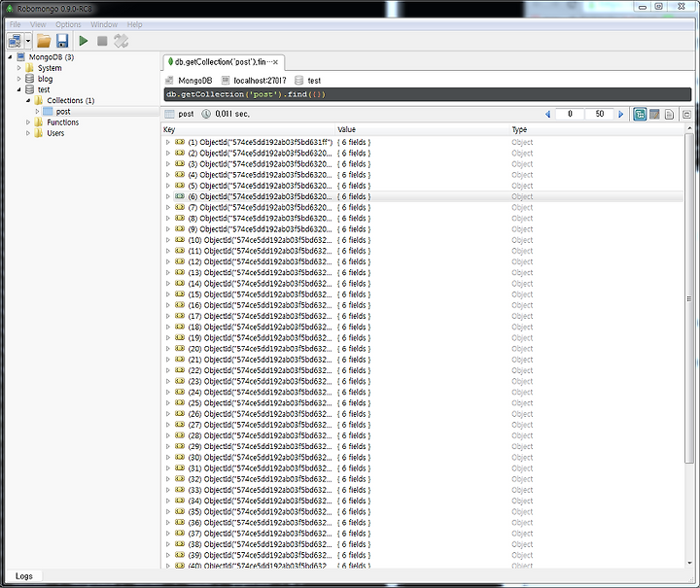
Task: Expand document row (1) ObjectId
Action: pyautogui.click(x=168, y=142)
